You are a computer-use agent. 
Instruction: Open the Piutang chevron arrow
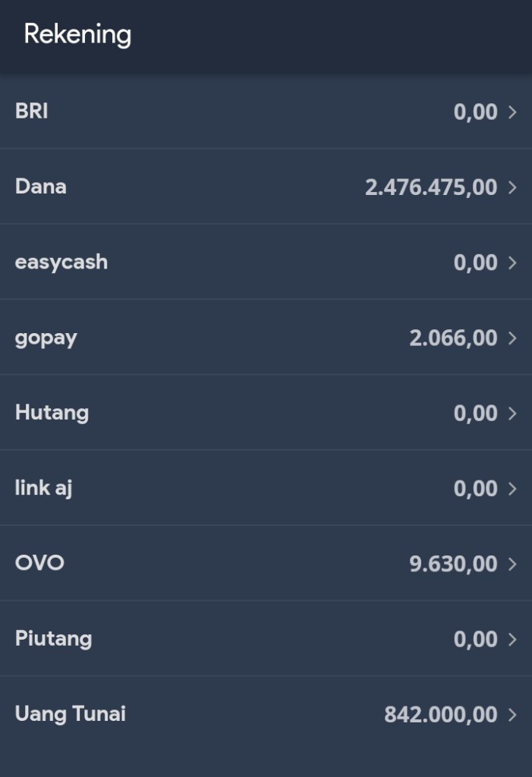[x=512, y=640]
